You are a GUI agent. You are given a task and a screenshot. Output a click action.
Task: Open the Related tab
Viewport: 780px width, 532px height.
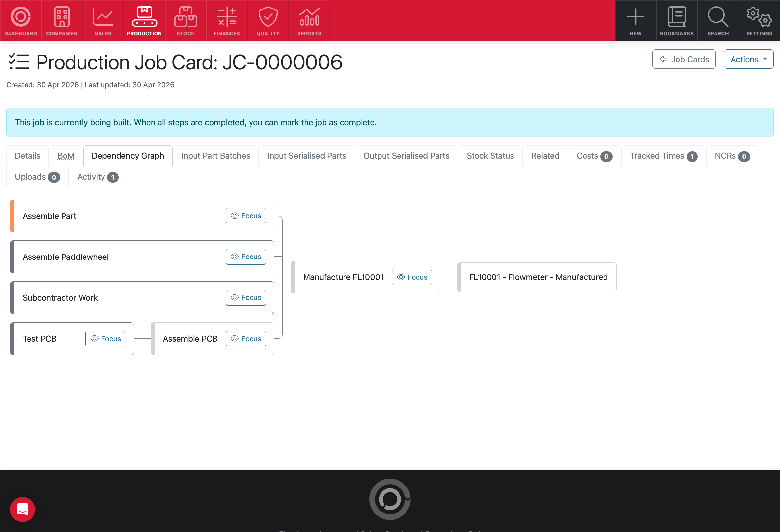pos(545,156)
